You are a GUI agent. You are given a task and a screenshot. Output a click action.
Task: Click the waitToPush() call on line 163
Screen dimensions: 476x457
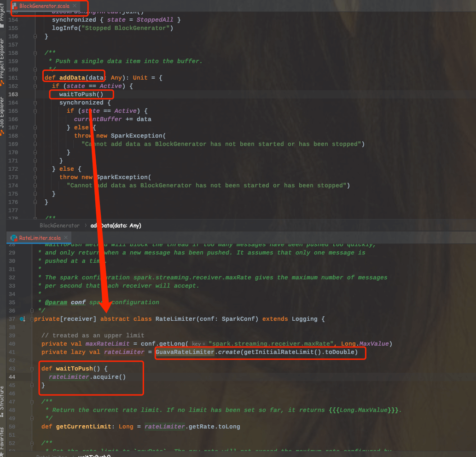point(81,94)
